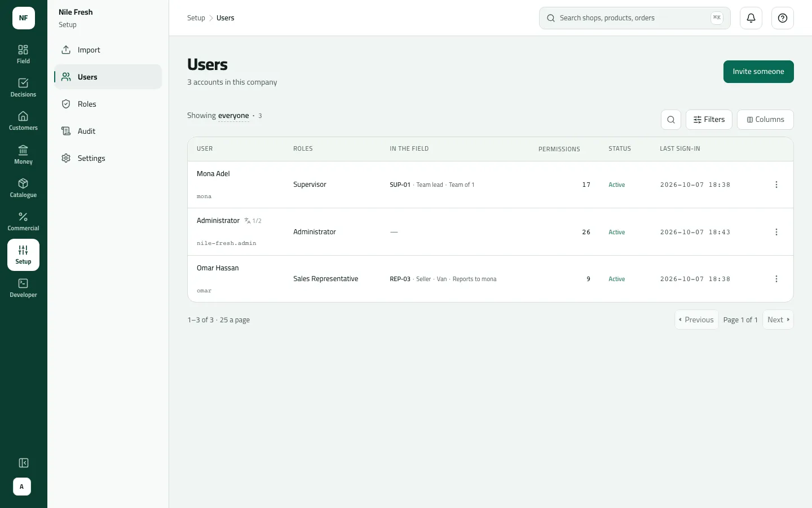
Task: Open the Filters panel
Action: [709, 120]
